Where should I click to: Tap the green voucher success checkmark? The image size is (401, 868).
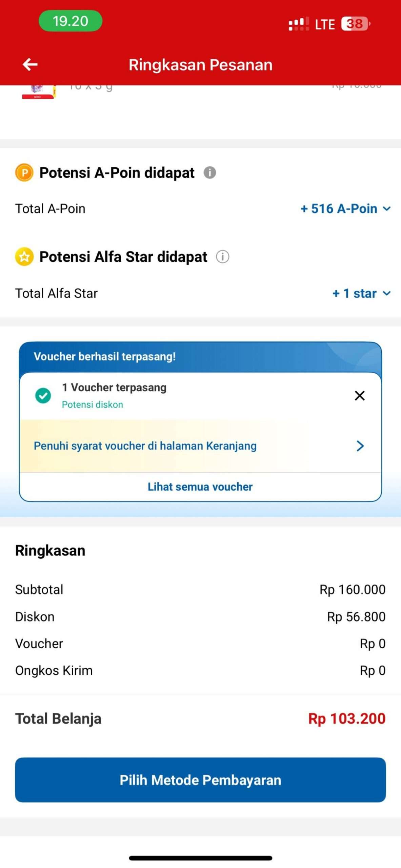point(43,396)
